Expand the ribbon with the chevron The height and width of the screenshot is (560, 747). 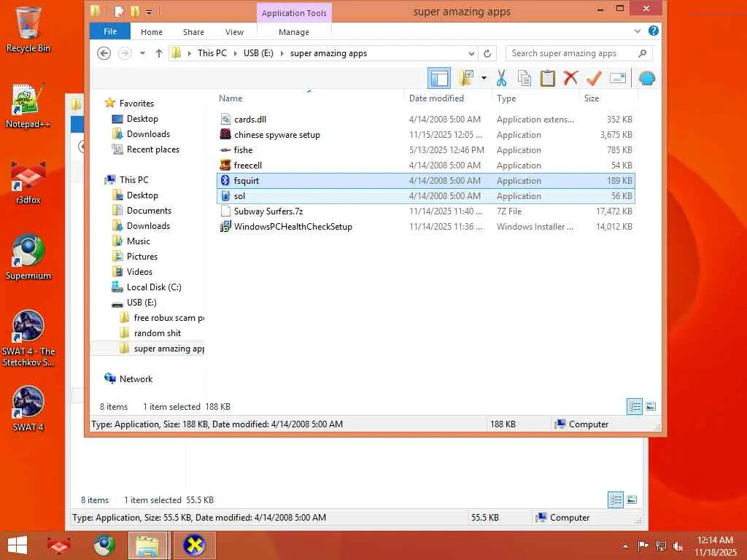click(x=638, y=31)
